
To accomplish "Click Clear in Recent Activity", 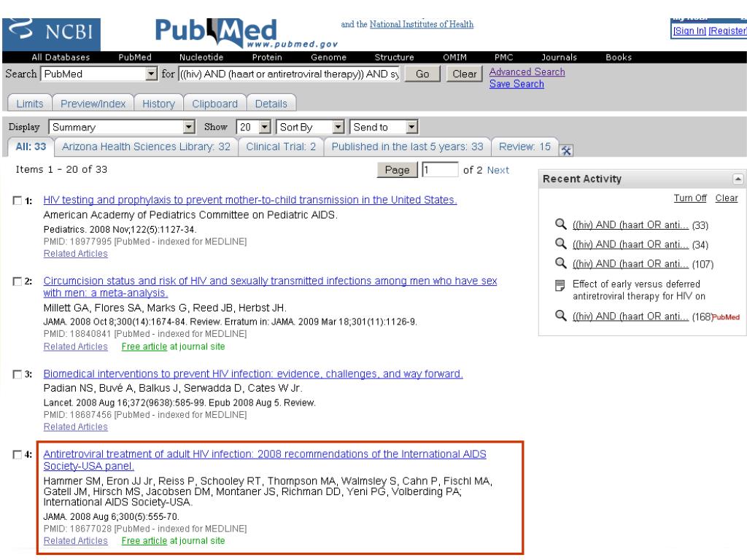I will click(x=726, y=198).
